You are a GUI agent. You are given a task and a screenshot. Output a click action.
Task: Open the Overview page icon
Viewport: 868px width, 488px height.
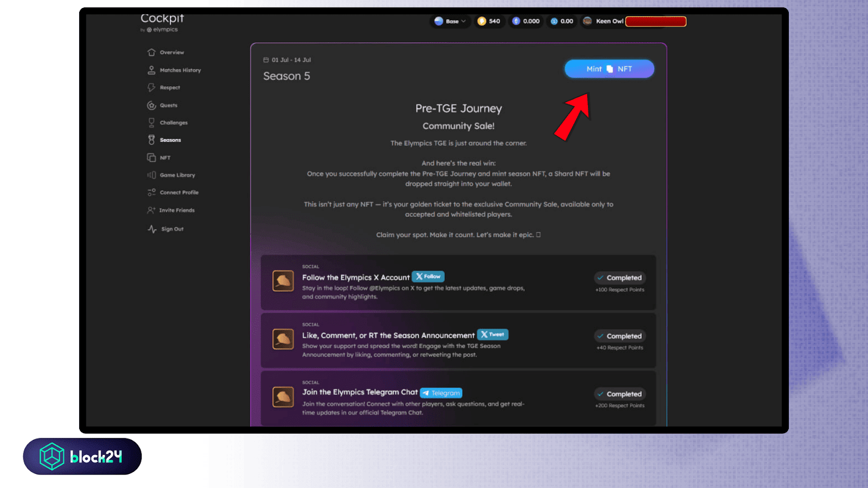[151, 53]
